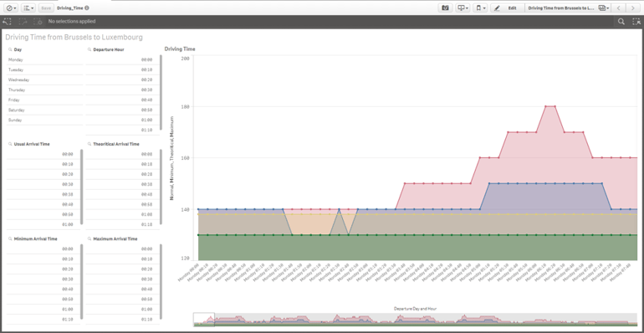Click the search icon beside Departure Hour
The image size is (644, 333).
click(x=89, y=49)
